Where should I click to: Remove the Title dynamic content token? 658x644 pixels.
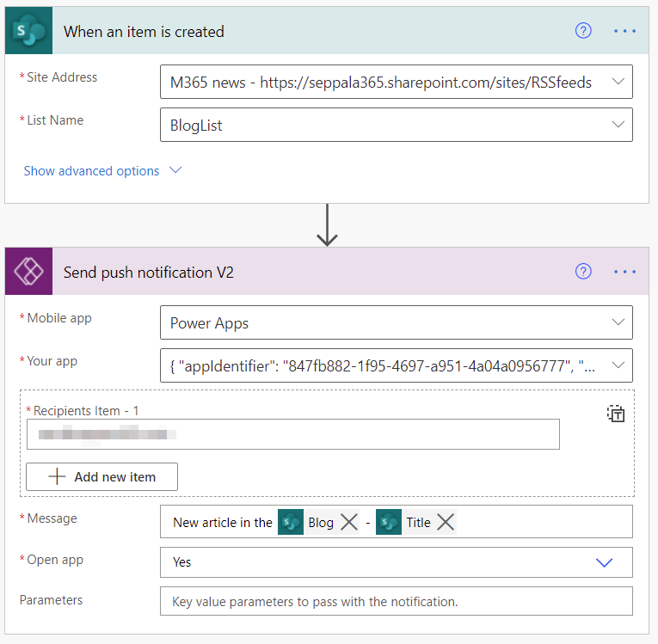point(445,522)
